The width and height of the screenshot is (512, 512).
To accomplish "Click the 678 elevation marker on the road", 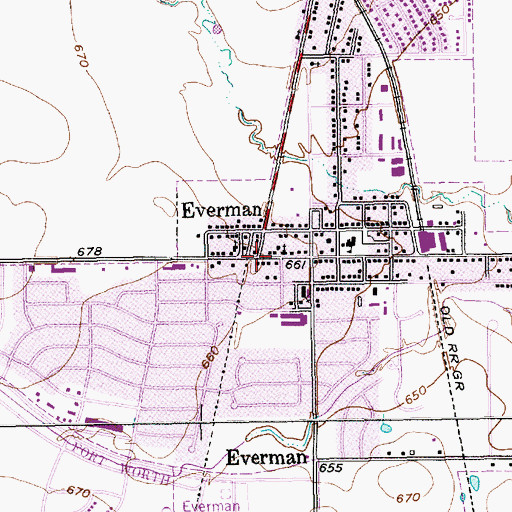I will [x=89, y=251].
